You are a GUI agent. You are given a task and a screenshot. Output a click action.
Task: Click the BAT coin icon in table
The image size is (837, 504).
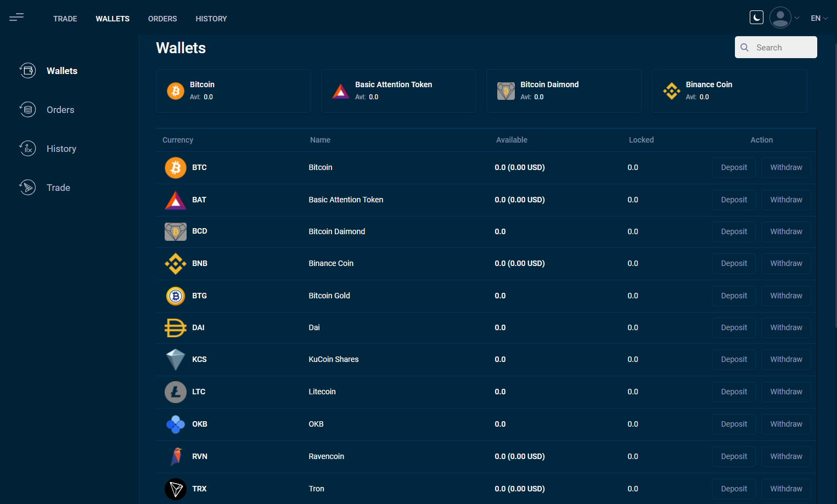click(x=176, y=200)
